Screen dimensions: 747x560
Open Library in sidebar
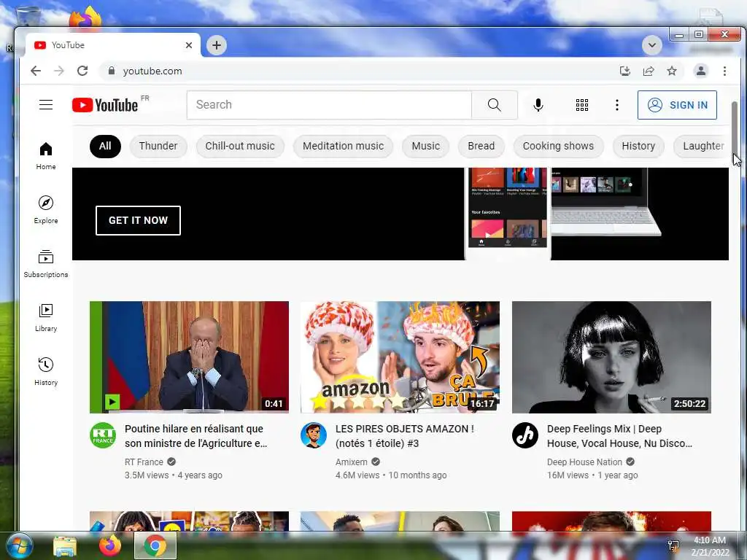coord(46,318)
